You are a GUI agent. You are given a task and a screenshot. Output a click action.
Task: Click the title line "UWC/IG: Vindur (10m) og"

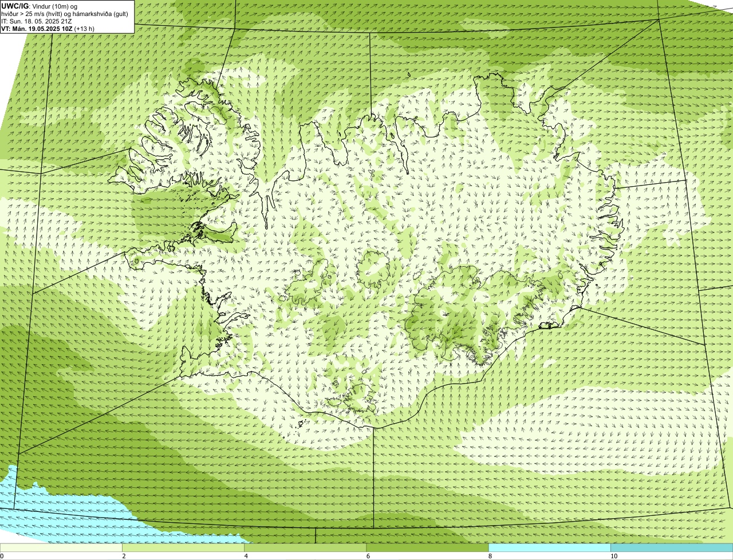(x=40, y=6)
